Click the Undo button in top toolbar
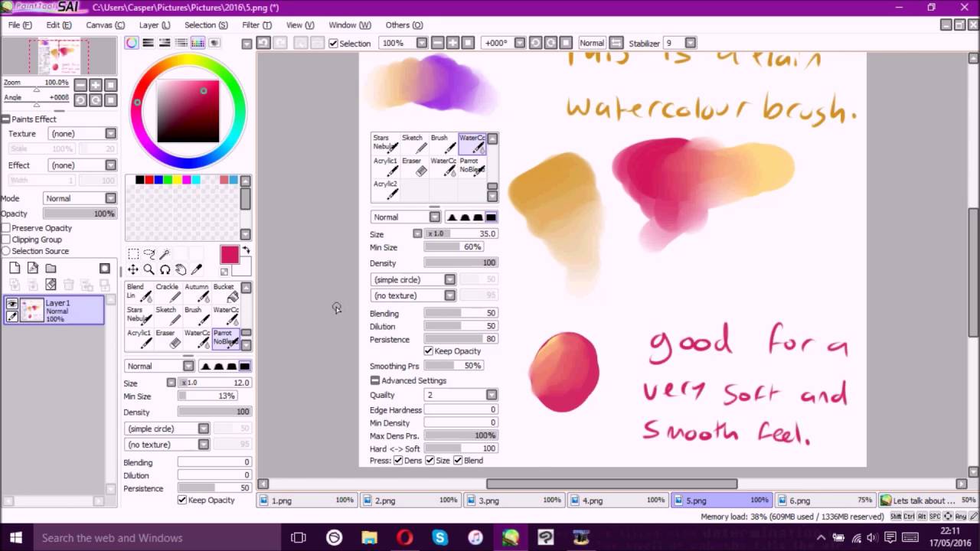 pyautogui.click(x=263, y=43)
